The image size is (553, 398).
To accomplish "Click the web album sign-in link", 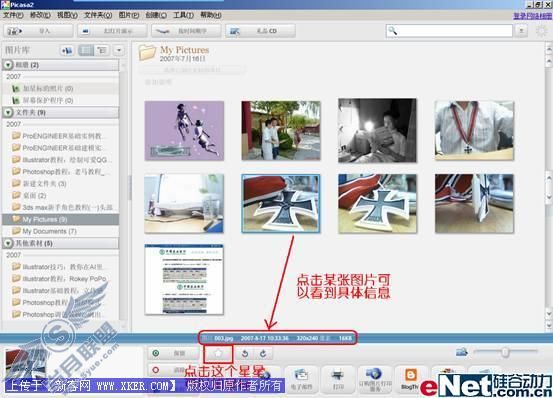I will (x=532, y=16).
